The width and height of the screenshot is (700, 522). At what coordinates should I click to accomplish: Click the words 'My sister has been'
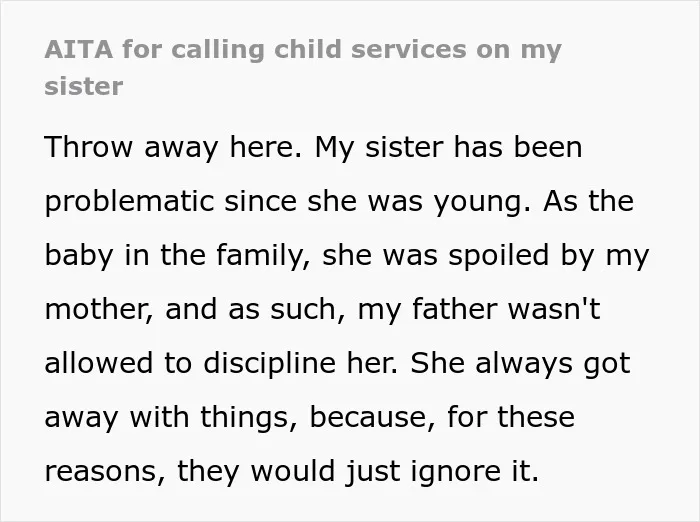[449, 147]
